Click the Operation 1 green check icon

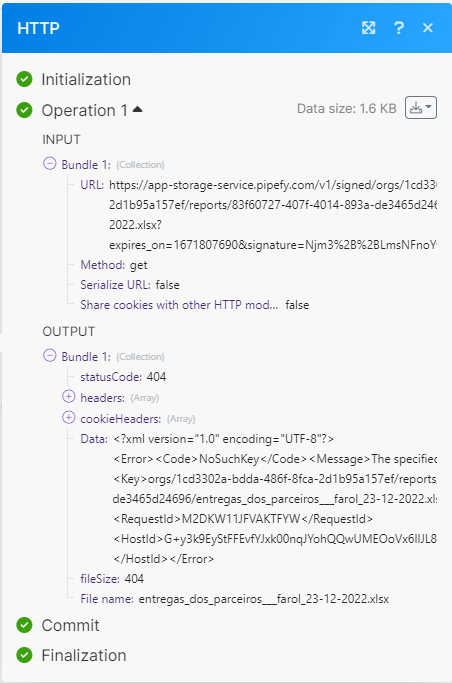tap(24, 110)
